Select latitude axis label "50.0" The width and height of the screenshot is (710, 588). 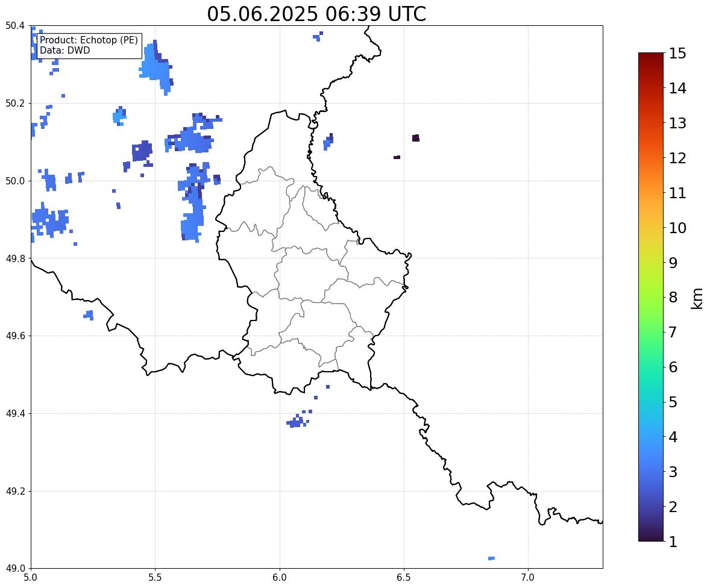point(14,181)
